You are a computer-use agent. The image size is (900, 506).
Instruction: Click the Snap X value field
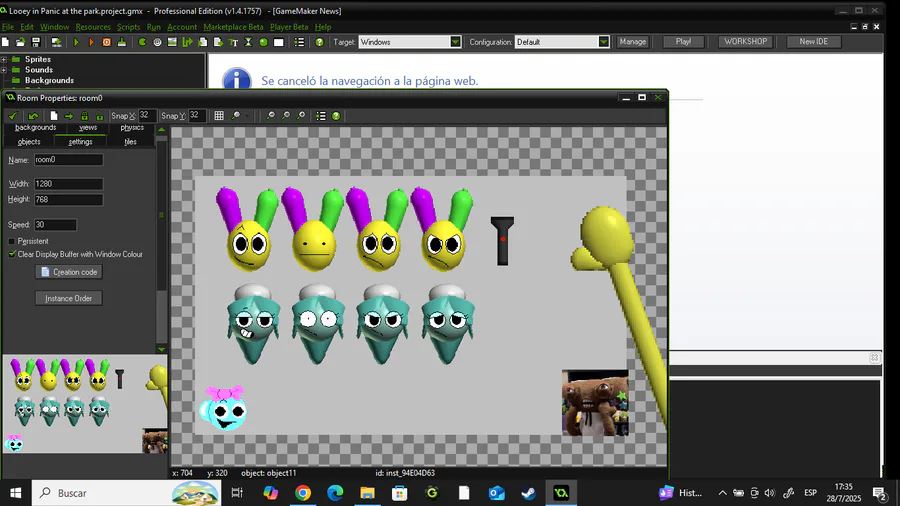(x=146, y=116)
